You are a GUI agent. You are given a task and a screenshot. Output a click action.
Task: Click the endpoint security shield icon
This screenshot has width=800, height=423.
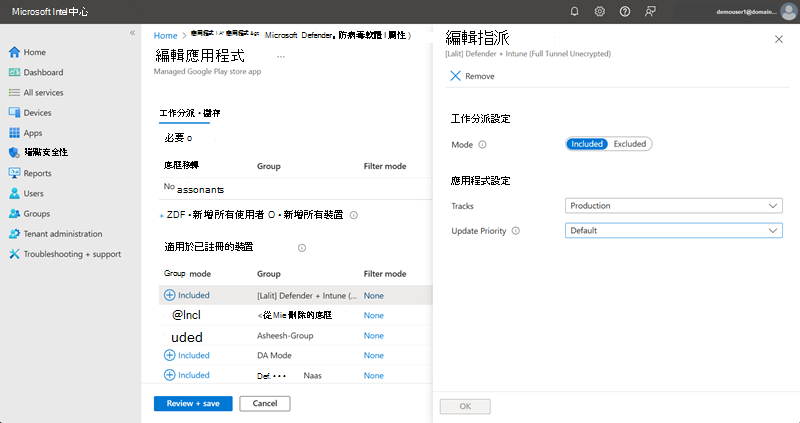pyautogui.click(x=14, y=153)
